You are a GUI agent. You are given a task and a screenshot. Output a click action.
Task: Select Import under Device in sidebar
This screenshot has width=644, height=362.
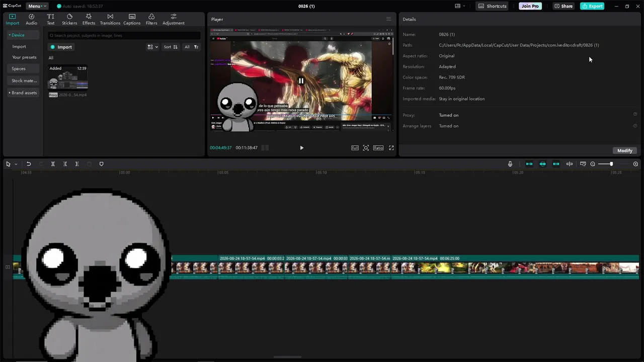(x=19, y=46)
